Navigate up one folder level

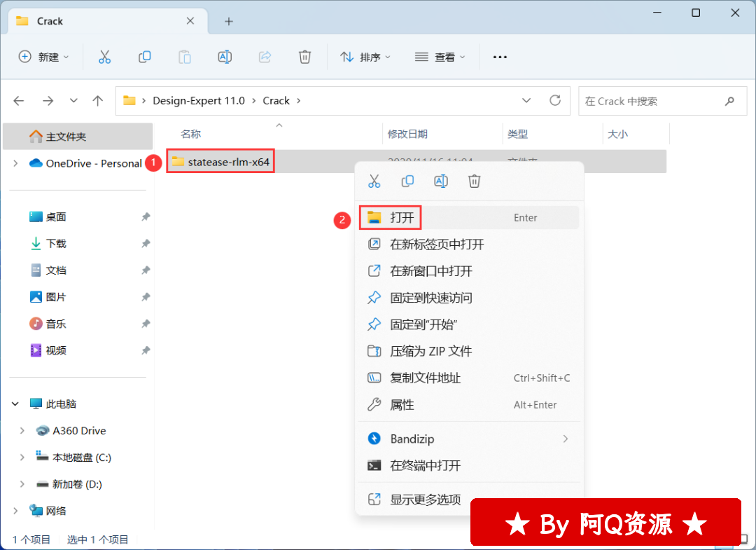point(98,101)
